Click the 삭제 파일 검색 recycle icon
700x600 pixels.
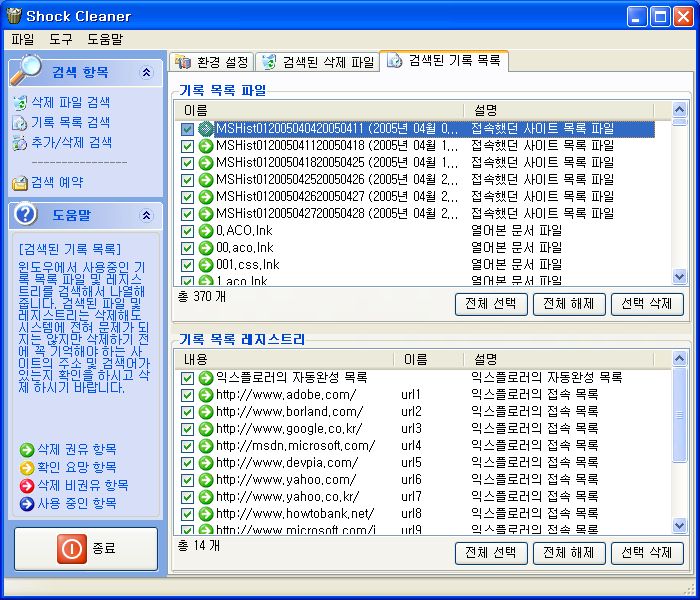click(20, 103)
